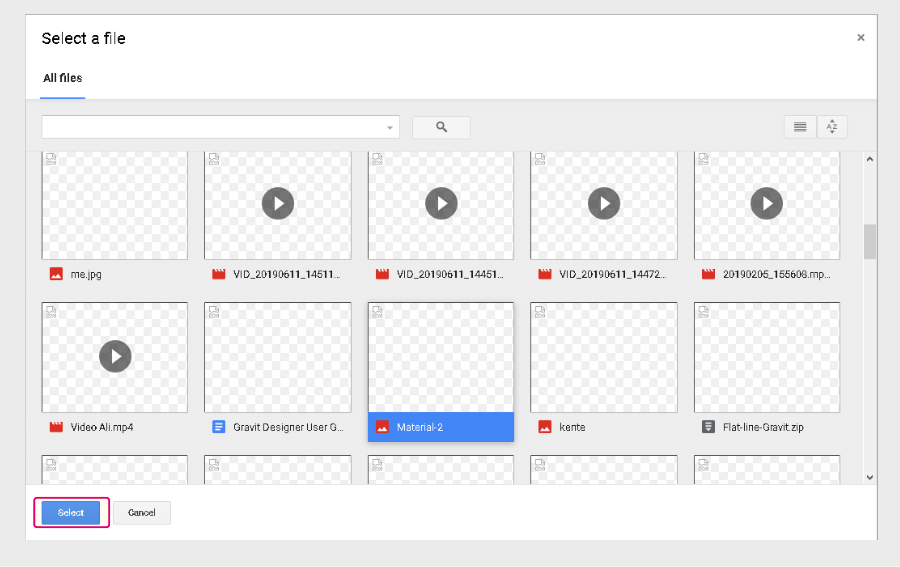Viewport: 900px width, 567px height.
Task: Switch to list view
Action: tap(800, 127)
